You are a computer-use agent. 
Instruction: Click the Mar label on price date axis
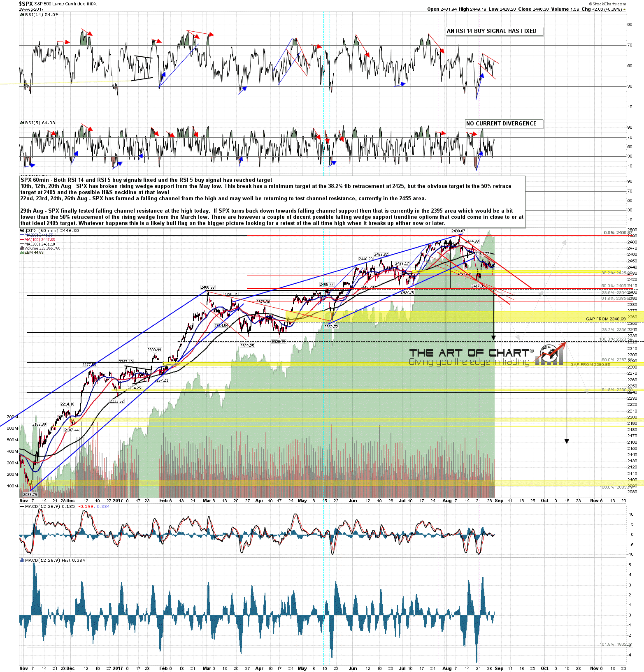[x=207, y=501]
